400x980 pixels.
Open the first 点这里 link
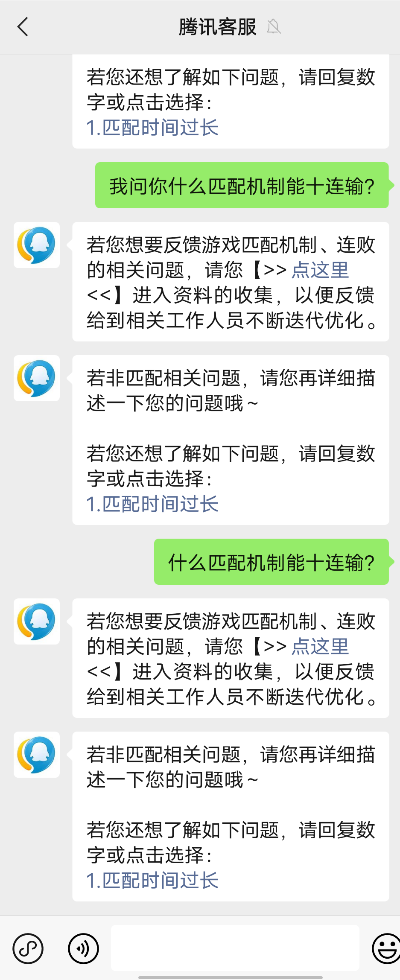click(x=320, y=270)
